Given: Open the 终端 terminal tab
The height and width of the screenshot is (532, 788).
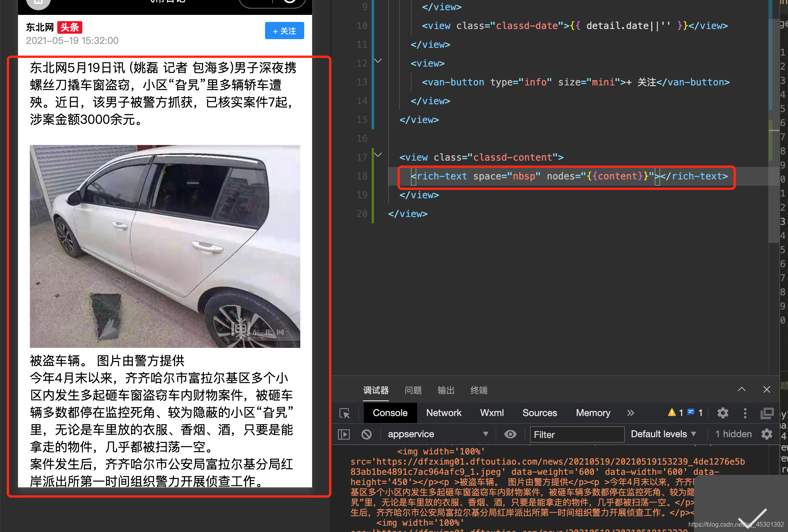Looking at the screenshot, I should coord(479,390).
